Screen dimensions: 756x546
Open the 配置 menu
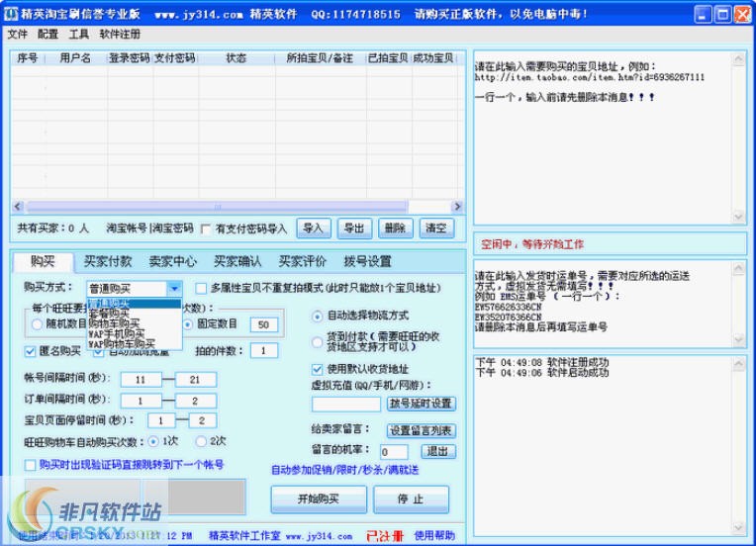tap(47, 35)
